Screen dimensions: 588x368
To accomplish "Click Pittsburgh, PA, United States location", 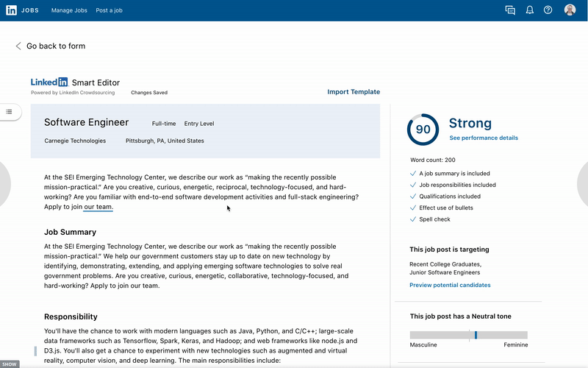I will tap(165, 141).
